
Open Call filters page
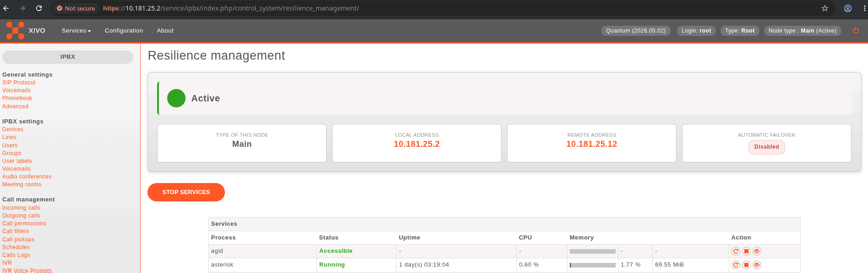pos(16,231)
